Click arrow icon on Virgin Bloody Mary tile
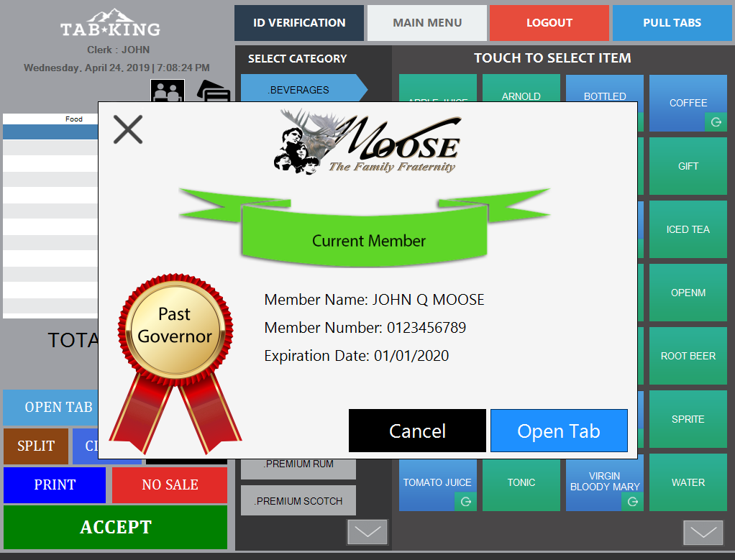Viewport: 735px width, 560px height. click(x=632, y=502)
